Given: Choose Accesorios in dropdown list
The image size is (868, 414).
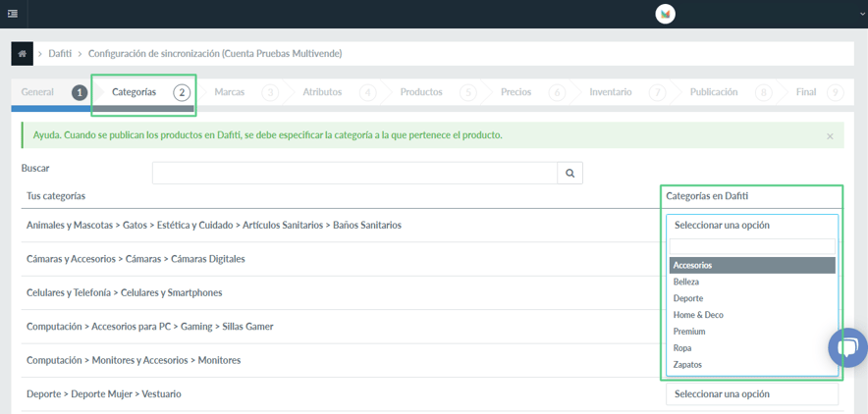Looking at the screenshot, I should tap(752, 265).
